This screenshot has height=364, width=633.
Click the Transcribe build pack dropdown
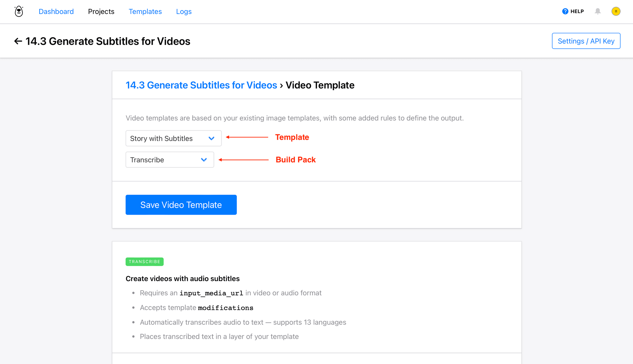[169, 160]
